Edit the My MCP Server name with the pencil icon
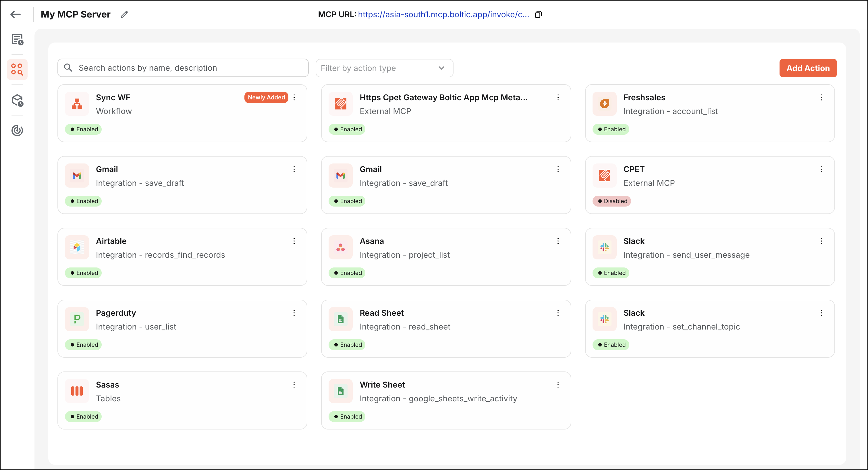 click(x=124, y=14)
